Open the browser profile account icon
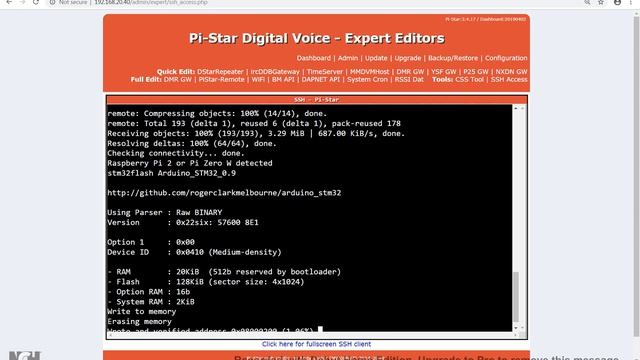 coord(617,2)
